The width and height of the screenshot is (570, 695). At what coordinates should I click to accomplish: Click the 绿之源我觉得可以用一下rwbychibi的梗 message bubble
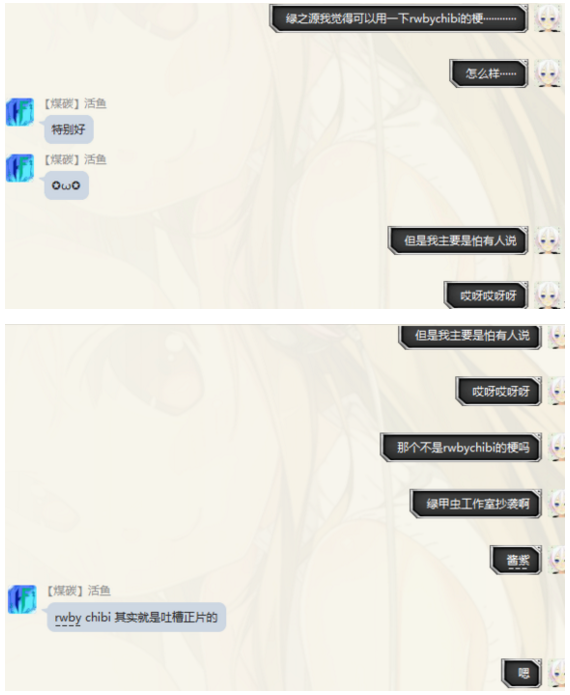click(399, 19)
